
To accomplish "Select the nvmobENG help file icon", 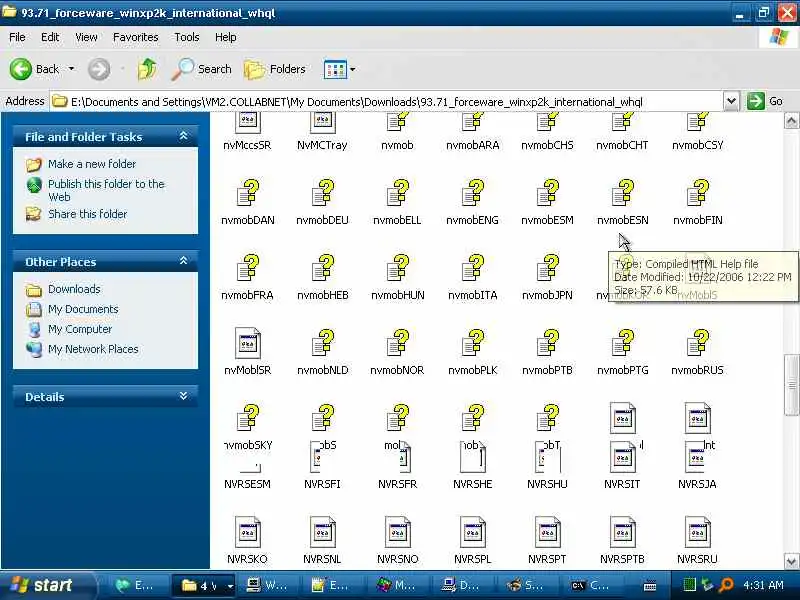I will 472,193.
